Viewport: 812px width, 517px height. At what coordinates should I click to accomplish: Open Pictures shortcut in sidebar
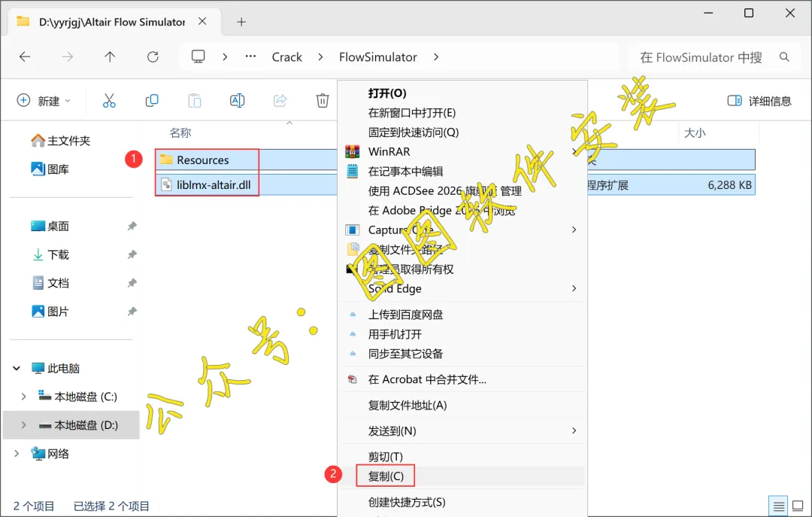[50, 312]
